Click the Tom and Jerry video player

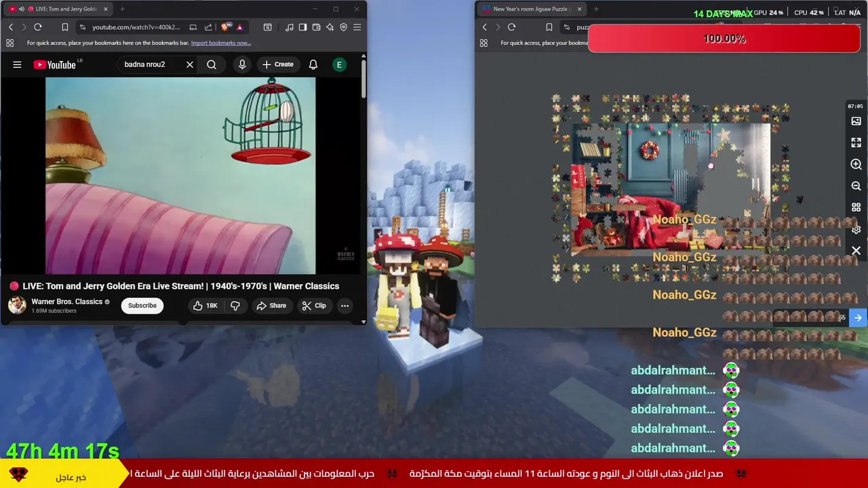click(x=180, y=176)
